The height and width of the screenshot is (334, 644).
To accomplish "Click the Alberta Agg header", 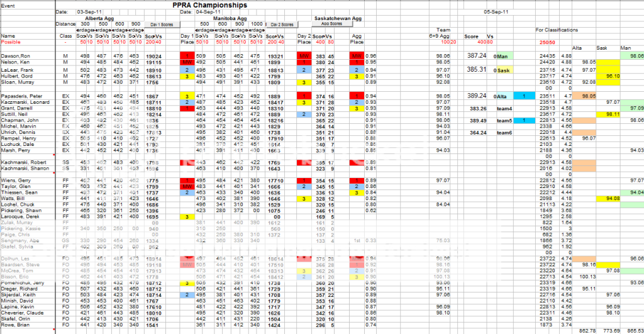I will (99, 19).
